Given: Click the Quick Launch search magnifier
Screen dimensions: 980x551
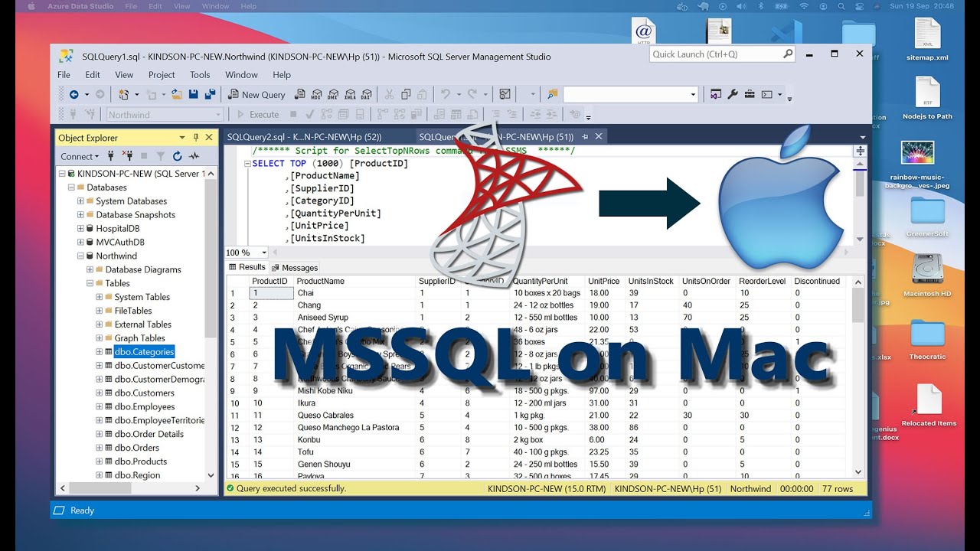Looking at the screenshot, I should (788, 54).
